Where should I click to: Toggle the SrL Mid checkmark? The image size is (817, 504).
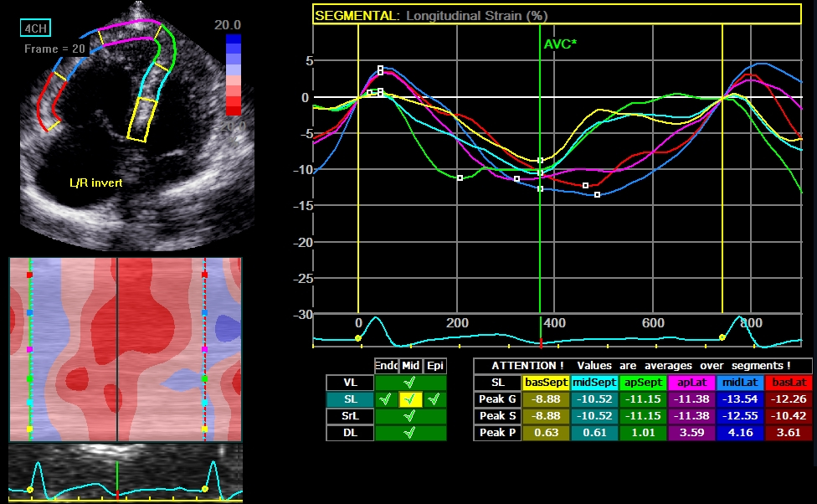[x=410, y=416]
